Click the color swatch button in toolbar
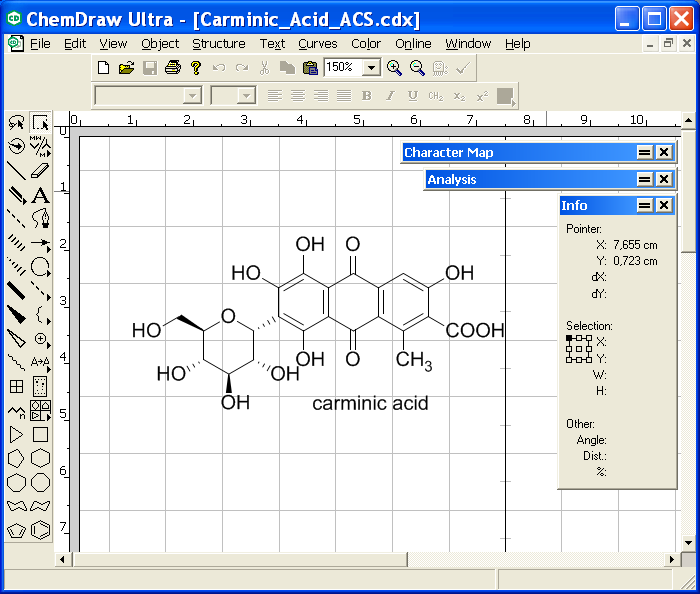Screen dimensions: 700x594 pos(505,96)
